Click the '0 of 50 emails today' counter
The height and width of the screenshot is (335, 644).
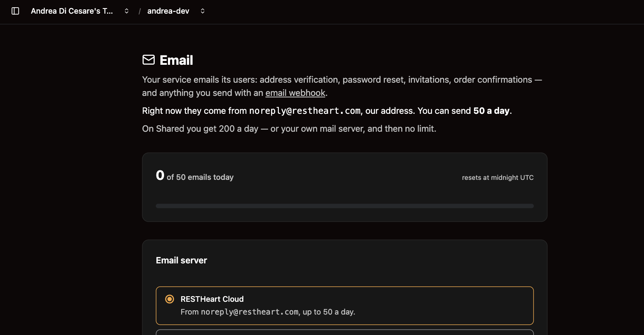[x=195, y=176]
